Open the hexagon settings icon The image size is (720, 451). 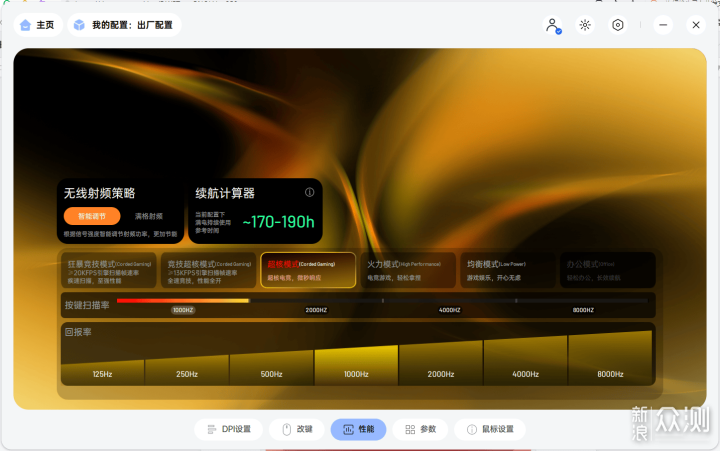pos(618,25)
